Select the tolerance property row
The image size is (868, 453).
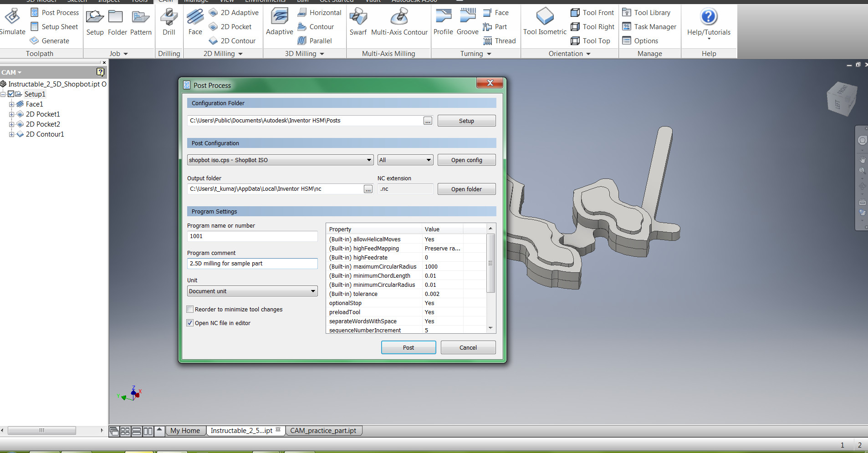click(407, 294)
